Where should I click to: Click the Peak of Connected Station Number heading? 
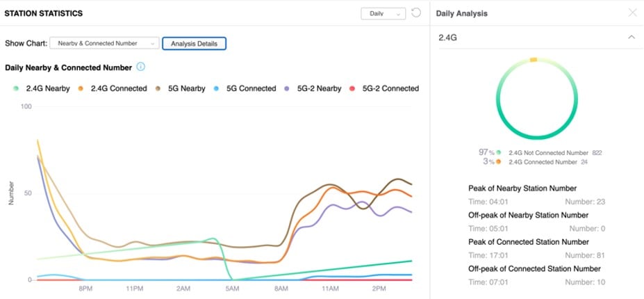529,242
